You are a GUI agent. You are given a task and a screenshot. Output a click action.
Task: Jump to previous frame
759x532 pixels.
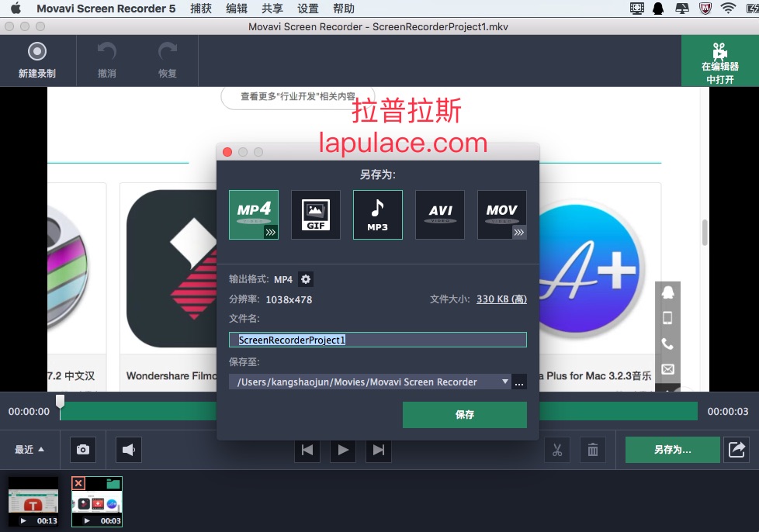point(307,450)
